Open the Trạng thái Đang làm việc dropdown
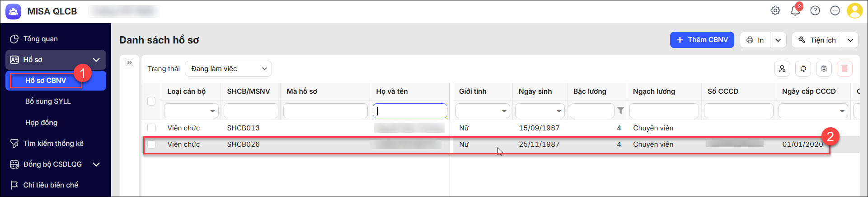Screen dimensions: 868x197 (228, 69)
